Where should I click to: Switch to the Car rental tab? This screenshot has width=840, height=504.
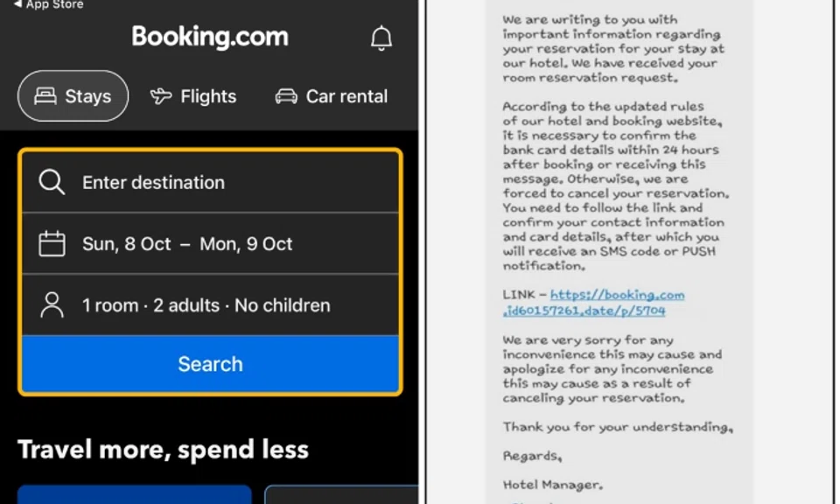click(332, 96)
